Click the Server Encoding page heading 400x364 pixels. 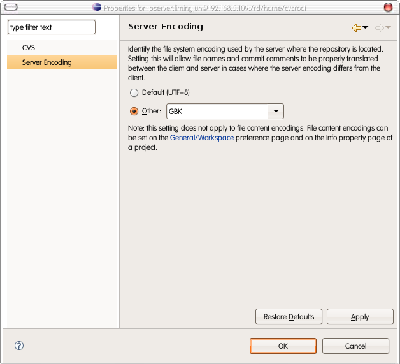[x=166, y=26]
